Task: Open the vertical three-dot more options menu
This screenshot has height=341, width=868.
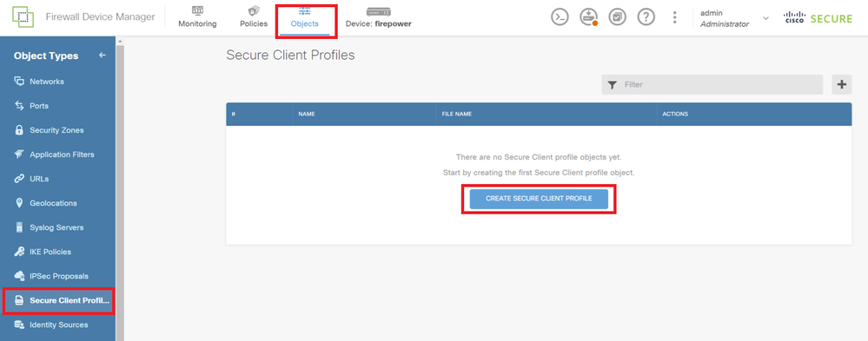Action: pyautogui.click(x=674, y=17)
